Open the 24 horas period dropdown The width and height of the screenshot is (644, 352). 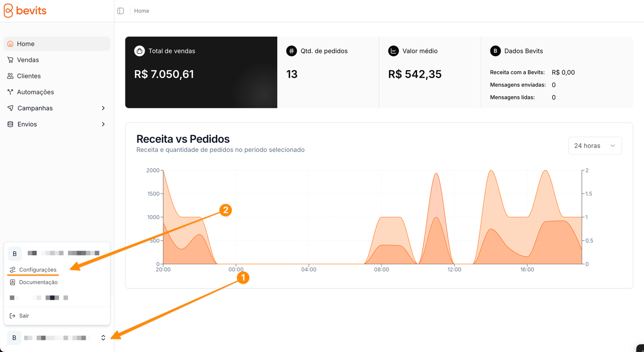tap(595, 146)
